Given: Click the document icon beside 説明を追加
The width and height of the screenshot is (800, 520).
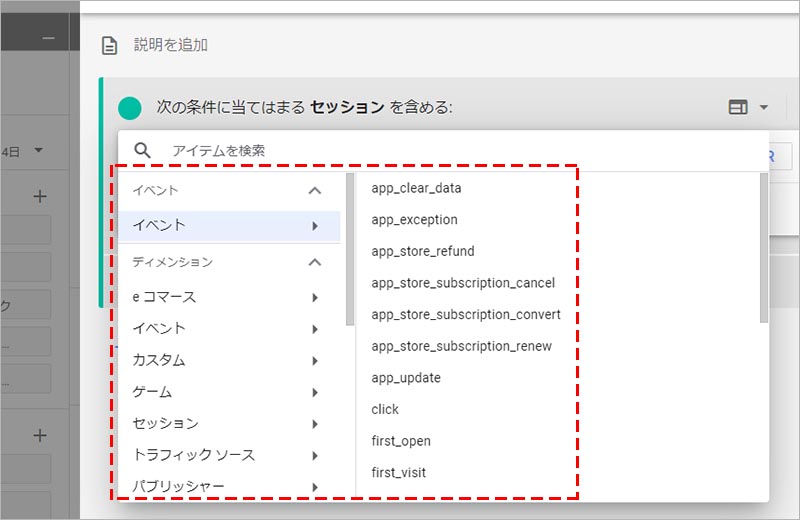Looking at the screenshot, I should click(x=110, y=45).
